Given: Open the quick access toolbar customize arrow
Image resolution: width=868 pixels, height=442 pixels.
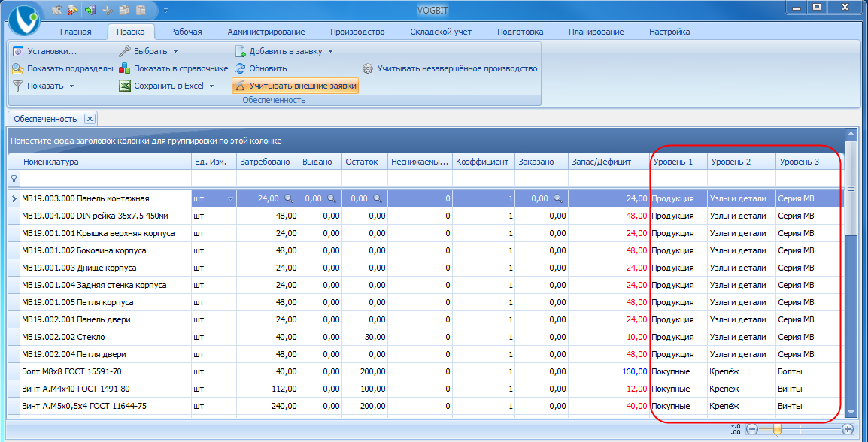Looking at the screenshot, I should coord(165,10).
